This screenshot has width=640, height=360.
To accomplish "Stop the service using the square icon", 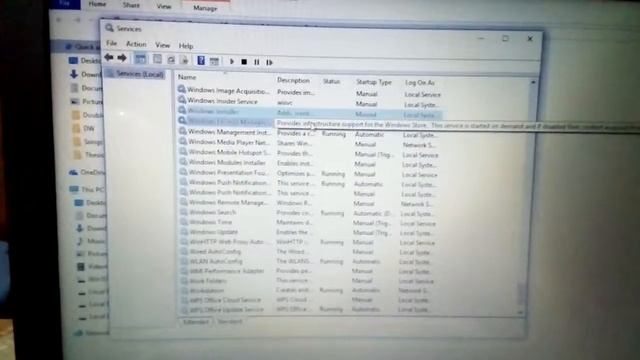I will point(244,62).
